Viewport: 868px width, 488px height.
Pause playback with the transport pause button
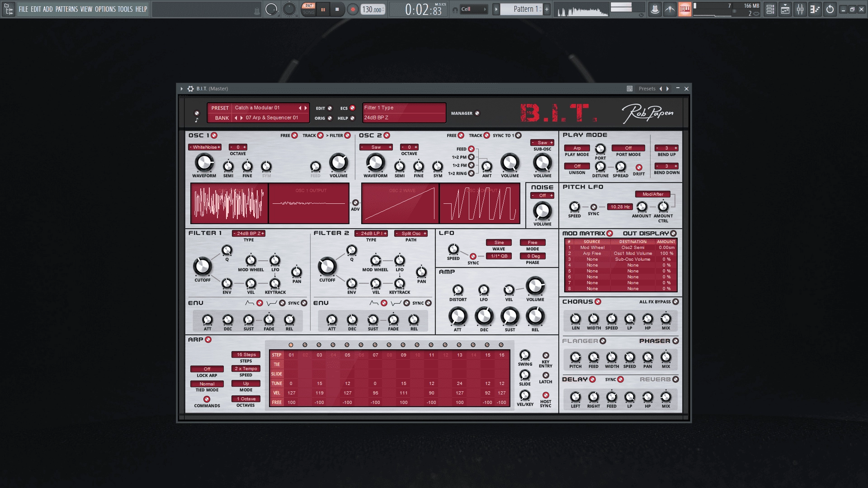(x=323, y=9)
